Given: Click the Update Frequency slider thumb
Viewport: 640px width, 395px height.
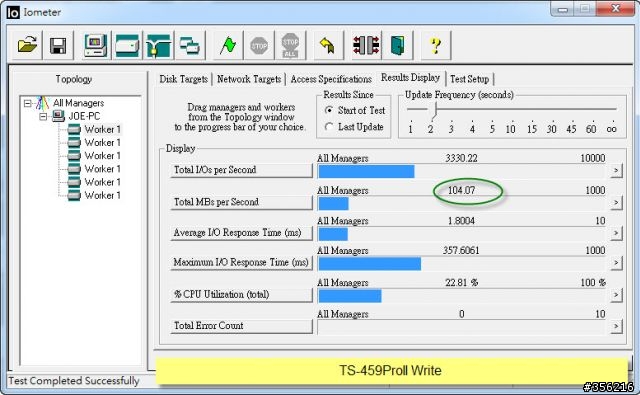Looking at the screenshot, I should [x=435, y=111].
